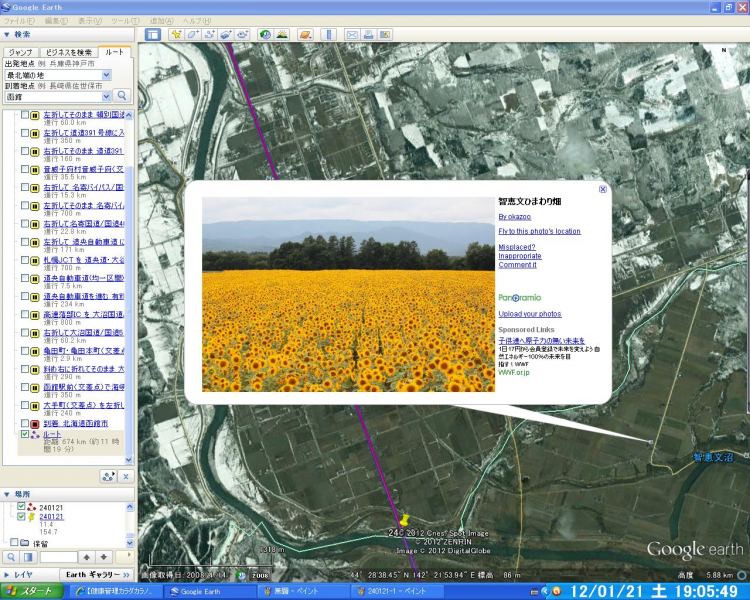This screenshot has width=750, height=600.
Task: Select the Add Polygon tool
Action: pos(193,34)
